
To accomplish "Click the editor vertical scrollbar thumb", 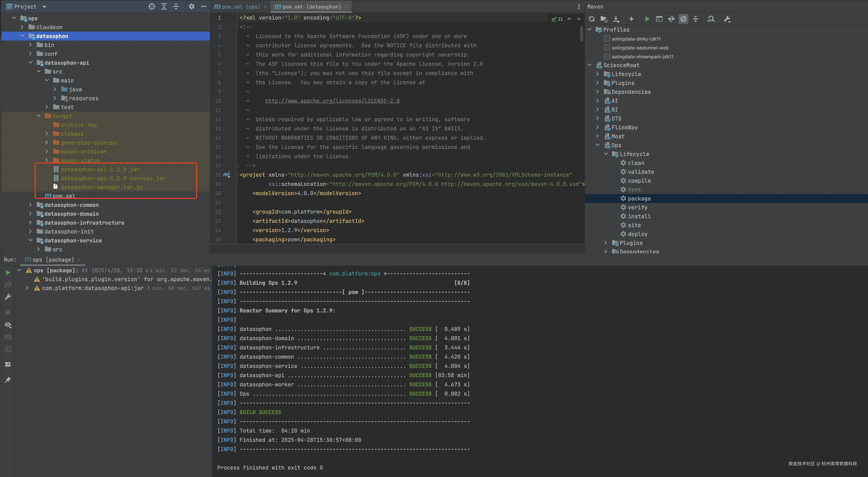I will tap(581, 34).
